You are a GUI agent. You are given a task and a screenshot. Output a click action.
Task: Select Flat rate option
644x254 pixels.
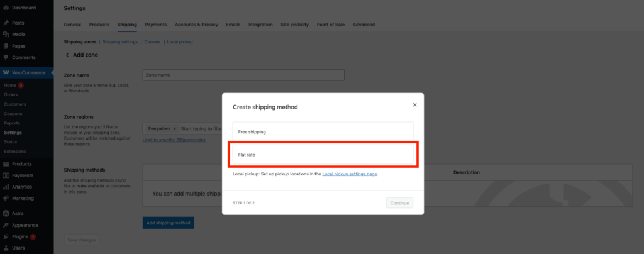tap(323, 154)
